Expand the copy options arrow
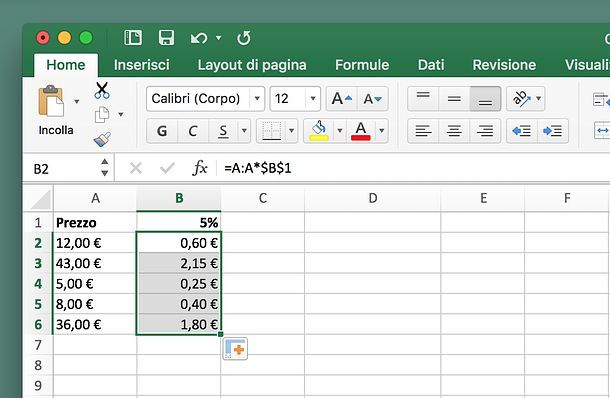Image resolution: width=610 pixels, height=398 pixels. (x=121, y=114)
